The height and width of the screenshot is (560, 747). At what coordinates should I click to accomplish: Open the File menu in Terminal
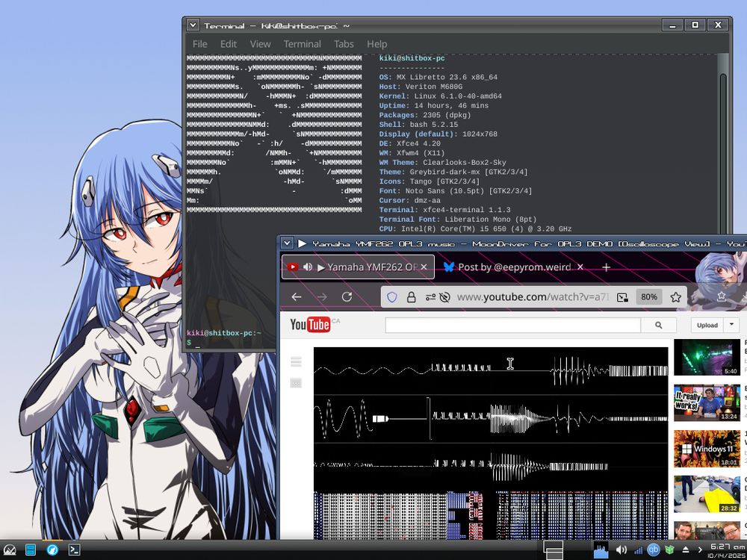pyautogui.click(x=199, y=44)
